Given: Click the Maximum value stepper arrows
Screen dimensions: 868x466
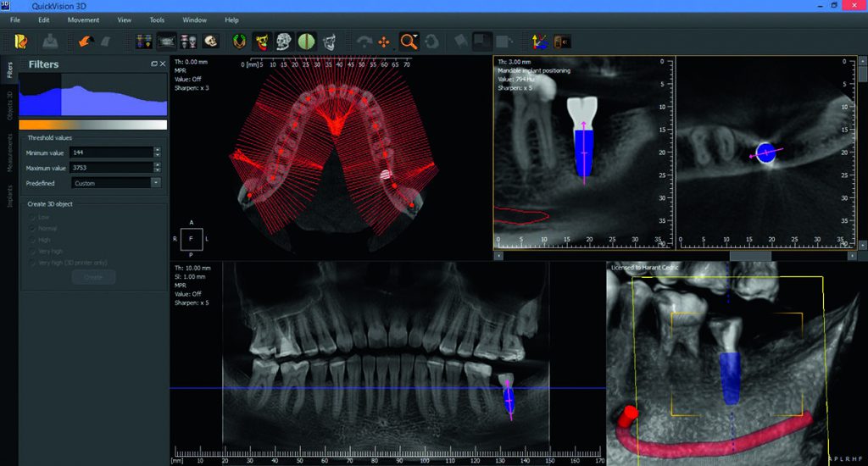Looking at the screenshot, I should [x=157, y=168].
